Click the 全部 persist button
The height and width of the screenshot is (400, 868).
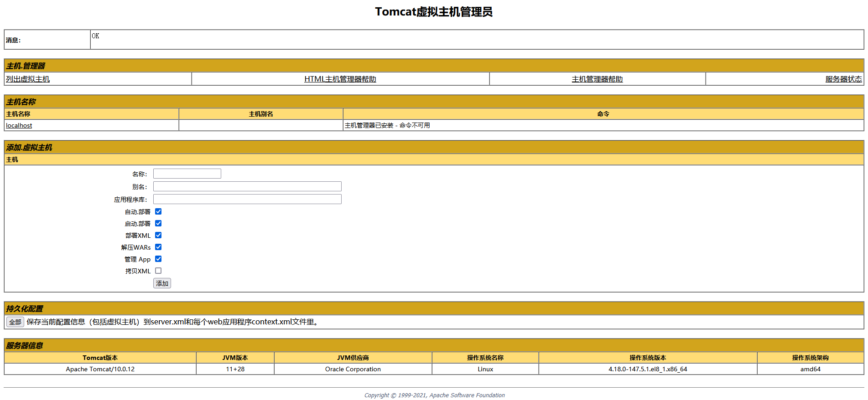(15, 322)
